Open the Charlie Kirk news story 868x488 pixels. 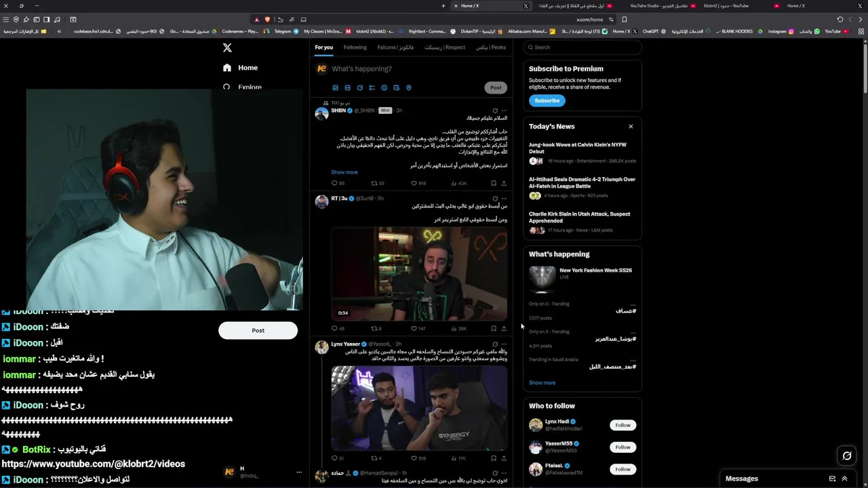(x=583, y=223)
